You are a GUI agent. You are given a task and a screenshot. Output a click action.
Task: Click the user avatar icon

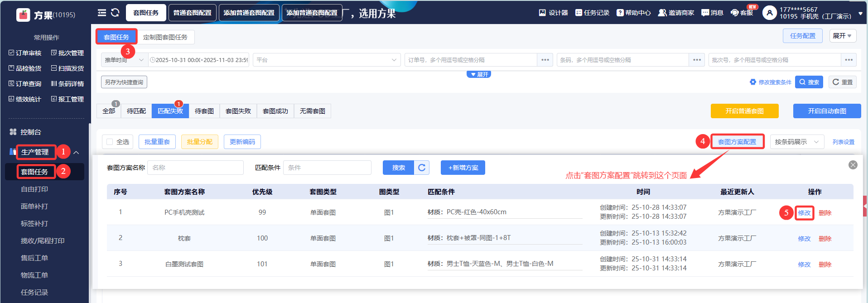pyautogui.click(x=769, y=13)
